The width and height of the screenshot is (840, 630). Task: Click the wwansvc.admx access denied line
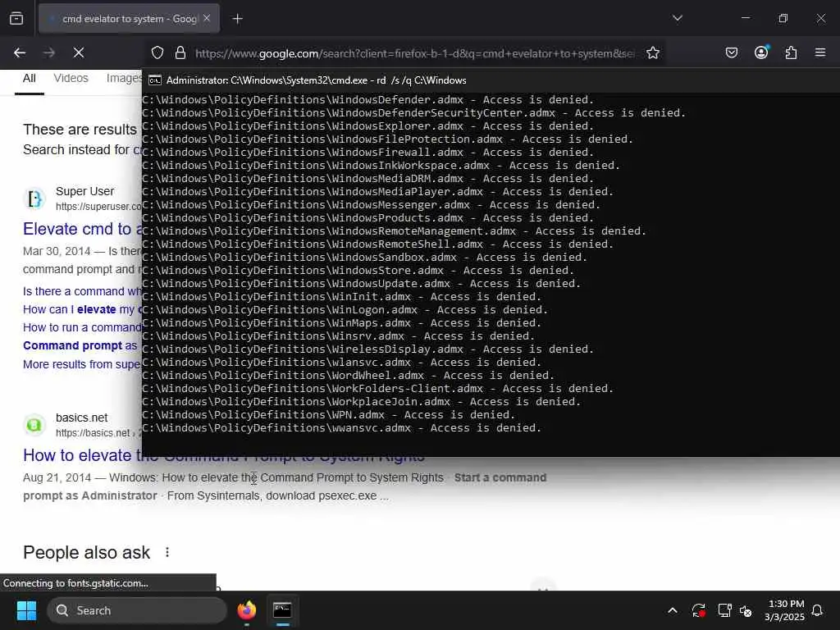tap(342, 428)
